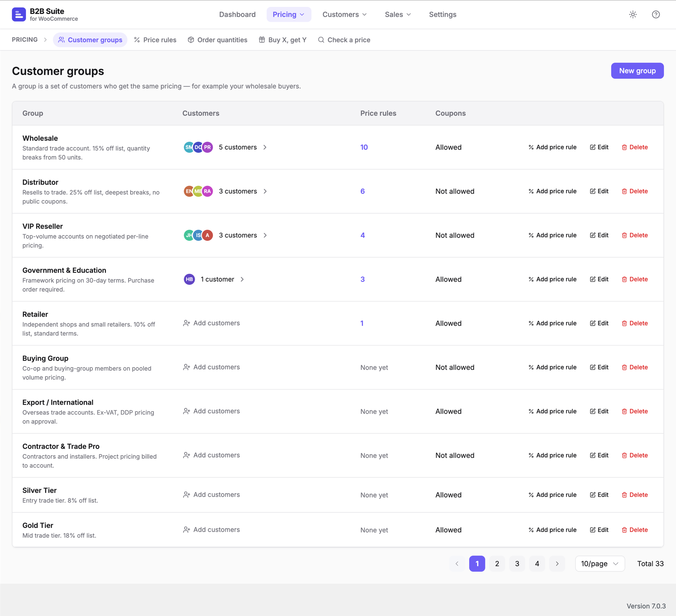
Task: Delete the Silver Tier group
Action: coord(635,495)
